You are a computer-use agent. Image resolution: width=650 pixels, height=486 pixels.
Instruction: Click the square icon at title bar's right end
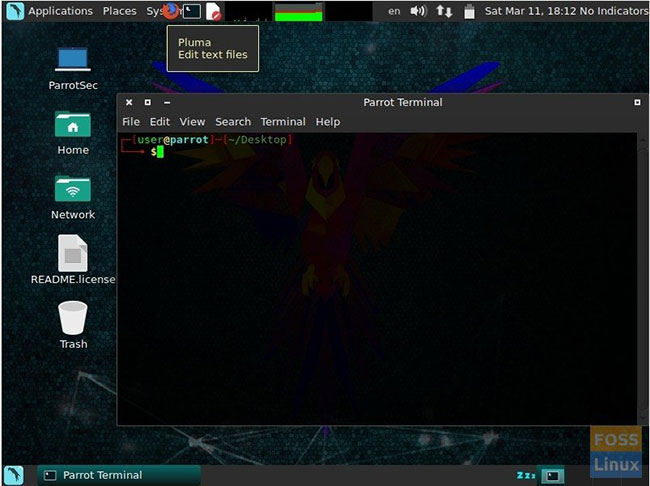(x=637, y=102)
